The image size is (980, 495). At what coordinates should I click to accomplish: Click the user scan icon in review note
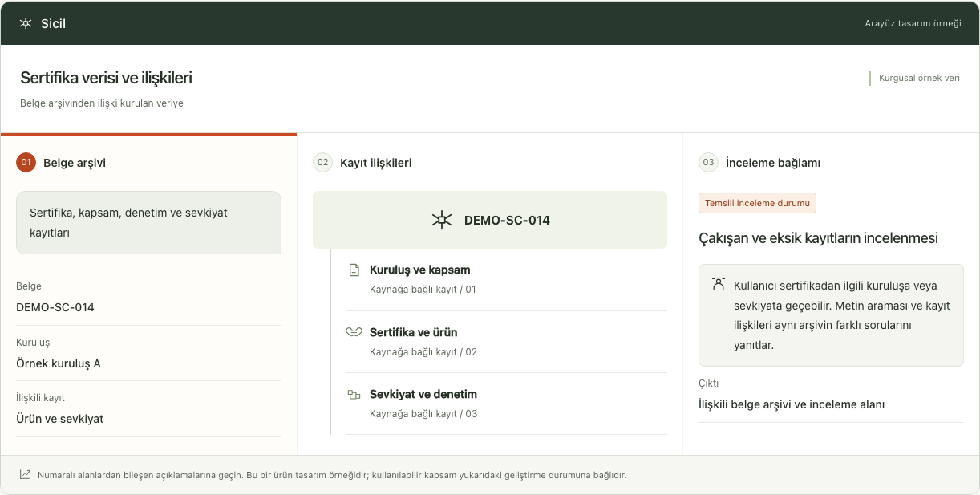tap(718, 285)
